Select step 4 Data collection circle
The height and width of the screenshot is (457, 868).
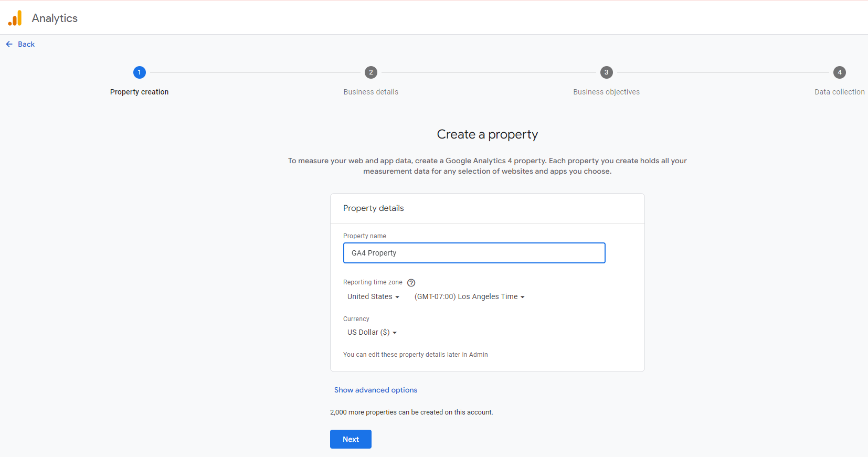point(840,72)
